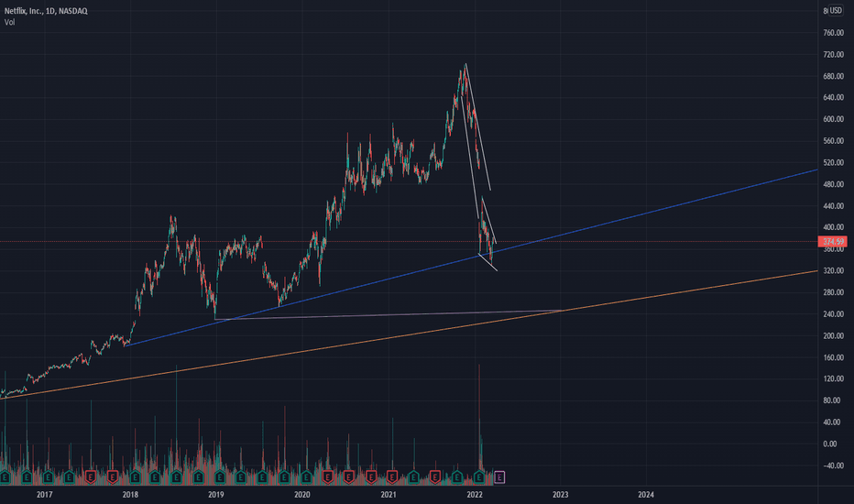This screenshot has height=504, width=854.
Task: Click the 80.00 price axis label
Action: [833, 400]
